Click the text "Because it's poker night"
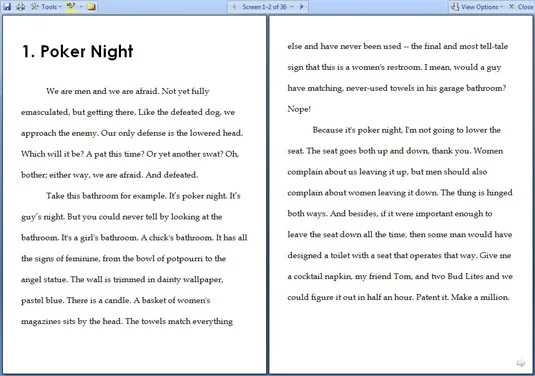The height and width of the screenshot is (376, 535). coord(357,130)
